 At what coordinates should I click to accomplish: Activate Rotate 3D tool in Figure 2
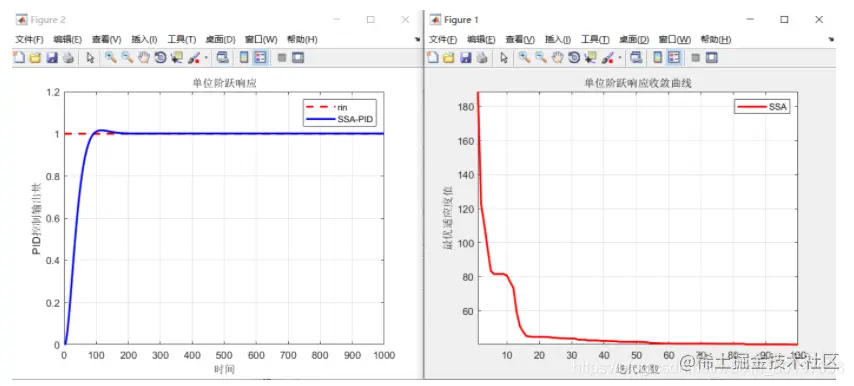click(x=160, y=57)
